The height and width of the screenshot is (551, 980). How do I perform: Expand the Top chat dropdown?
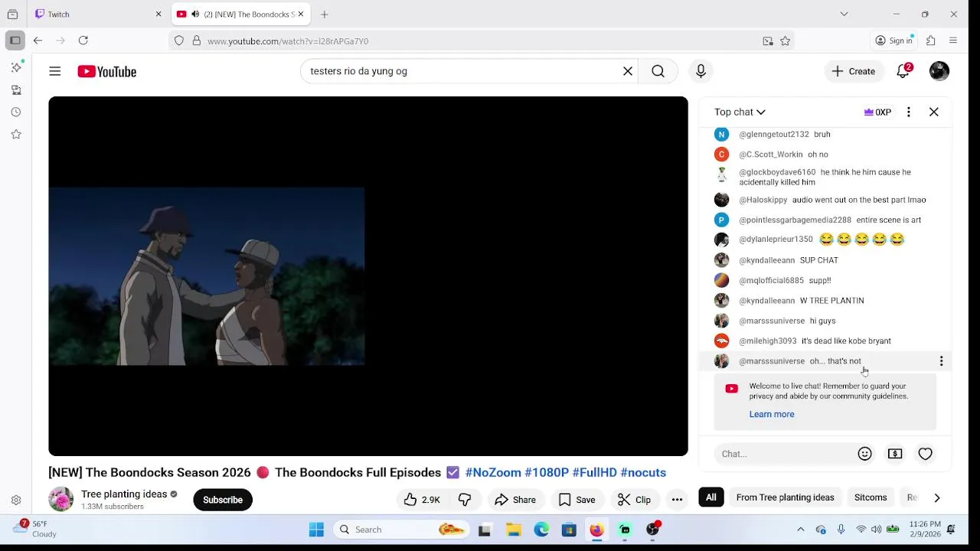coord(740,112)
